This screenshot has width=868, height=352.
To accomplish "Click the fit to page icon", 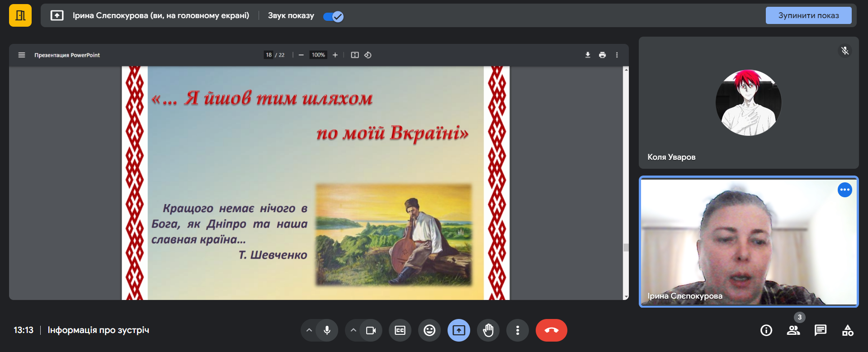I will point(355,55).
